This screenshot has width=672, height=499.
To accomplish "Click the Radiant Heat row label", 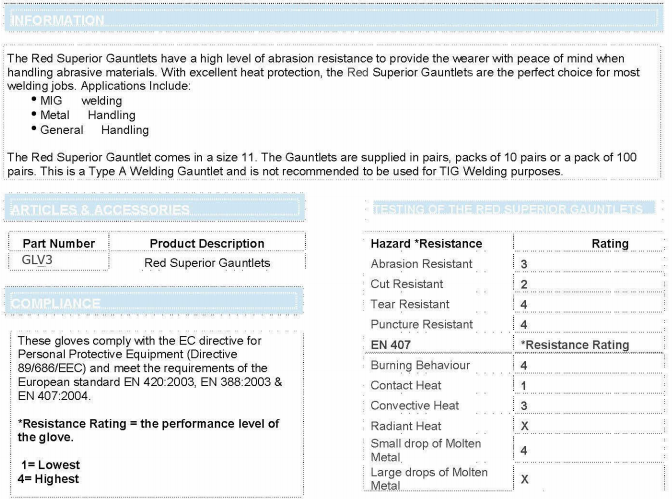I will tap(408, 426).
